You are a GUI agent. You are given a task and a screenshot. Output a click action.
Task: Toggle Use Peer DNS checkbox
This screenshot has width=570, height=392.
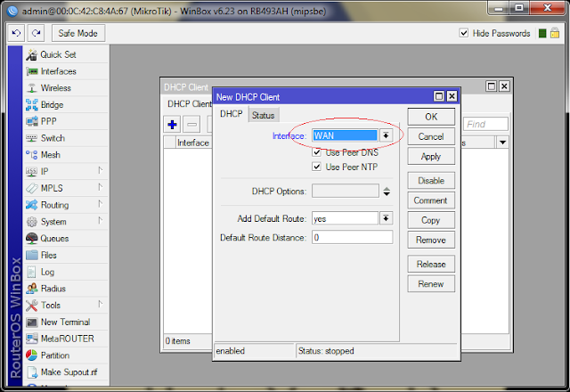point(317,152)
